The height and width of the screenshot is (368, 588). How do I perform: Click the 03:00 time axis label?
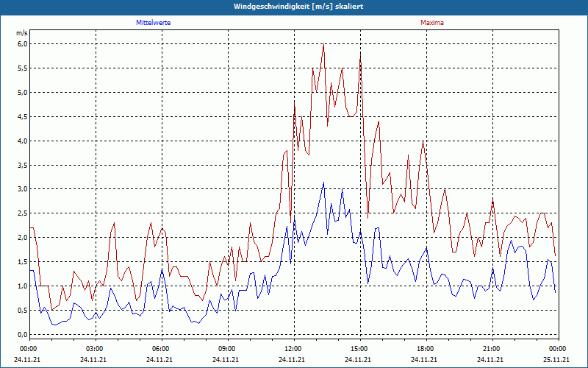(x=95, y=349)
